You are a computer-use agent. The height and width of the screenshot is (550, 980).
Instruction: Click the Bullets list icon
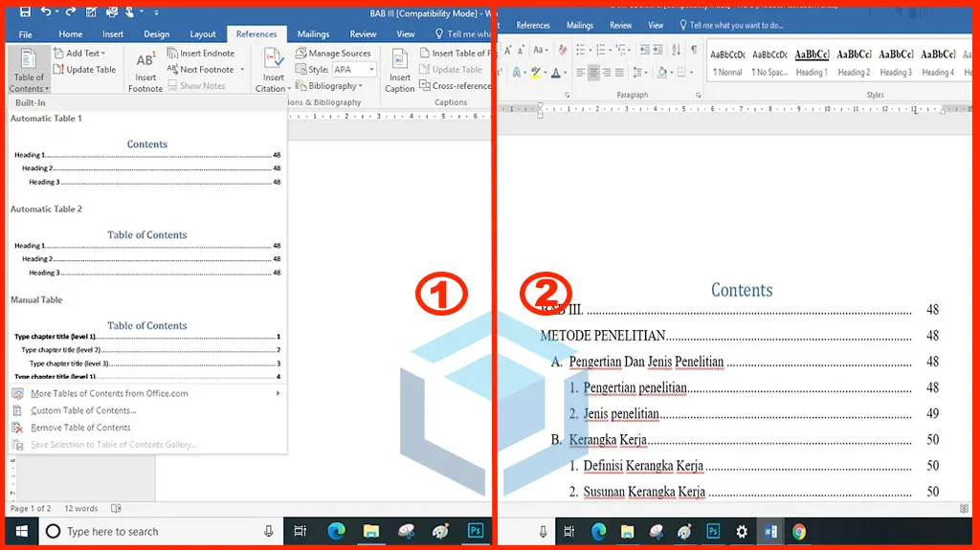(x=583, y=50)
